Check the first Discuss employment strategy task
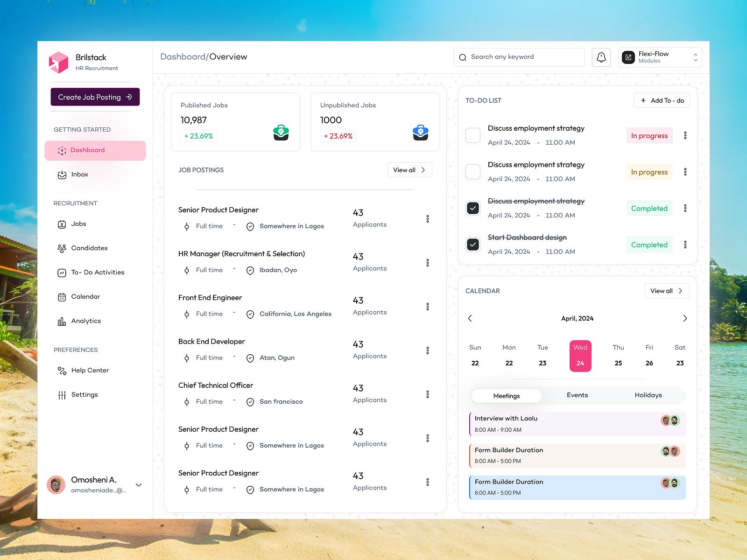 (472, 135)
